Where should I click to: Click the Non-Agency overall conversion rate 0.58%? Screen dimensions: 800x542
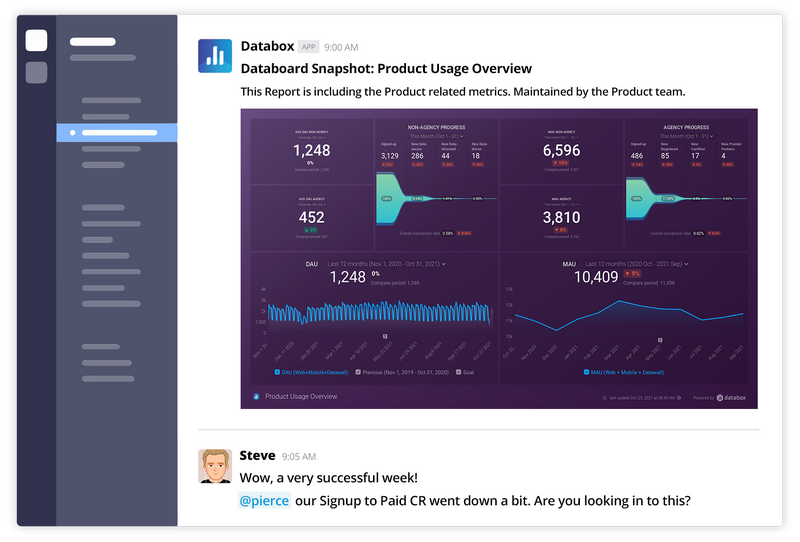447,234
